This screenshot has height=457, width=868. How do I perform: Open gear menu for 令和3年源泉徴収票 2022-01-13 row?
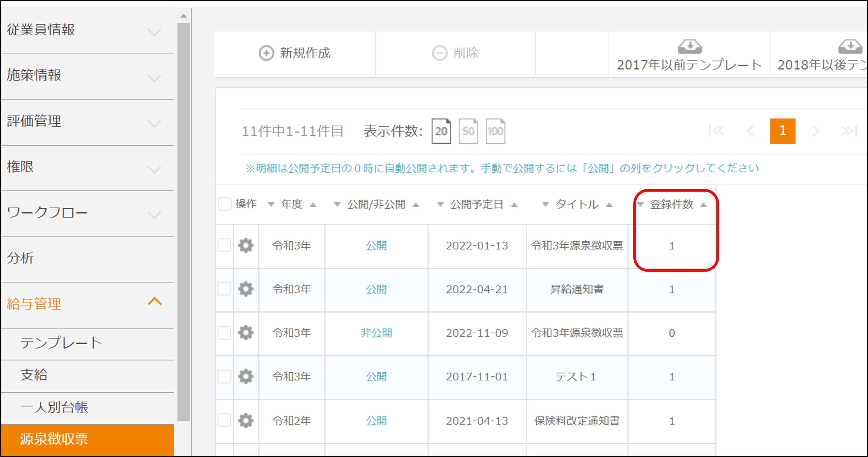tap(246, 245)
